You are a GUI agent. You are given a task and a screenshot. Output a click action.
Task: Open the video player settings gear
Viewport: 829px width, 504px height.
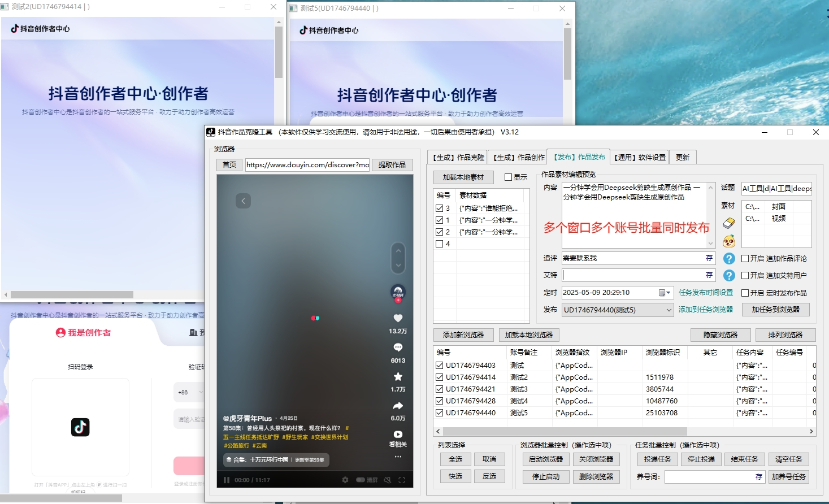(x=345, y=479)
